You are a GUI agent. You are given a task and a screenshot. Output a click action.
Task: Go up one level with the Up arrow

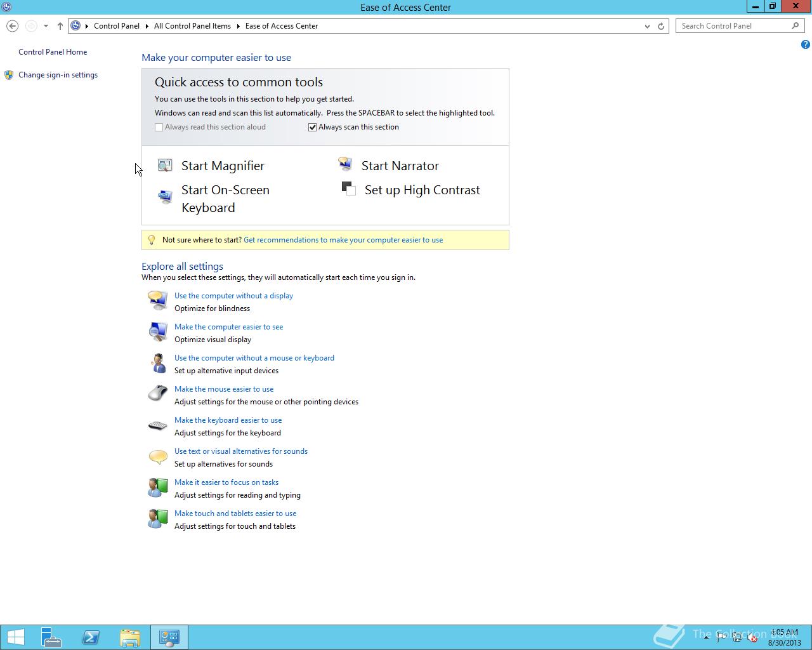coord(60,26)
